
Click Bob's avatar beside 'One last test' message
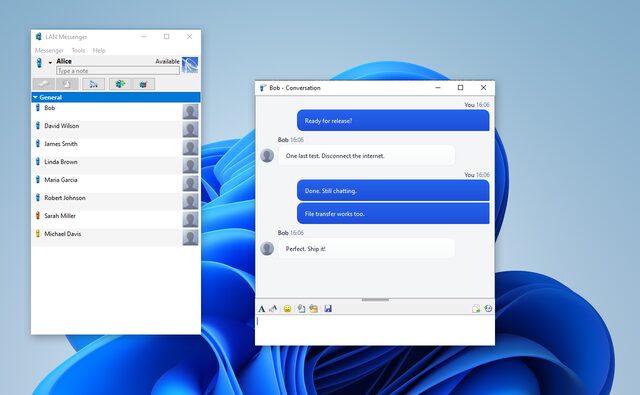[x=267, y=155]
